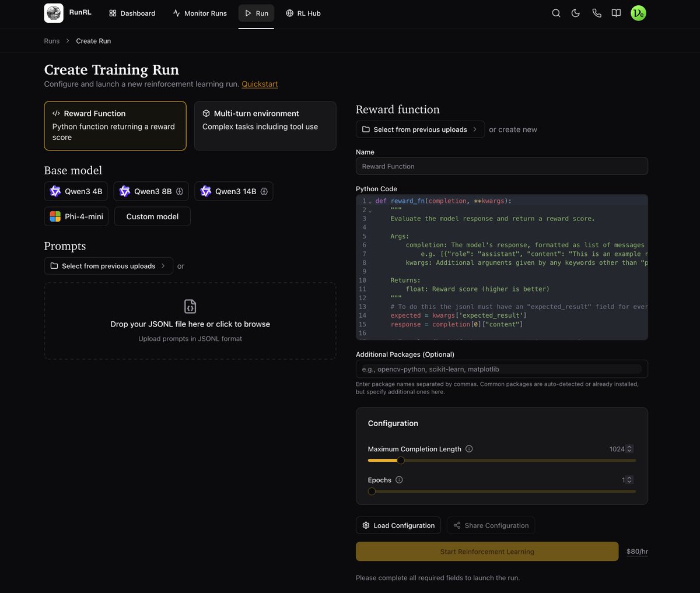Click reasoning brain icon on Qwen3 14B

pos(264,191)
